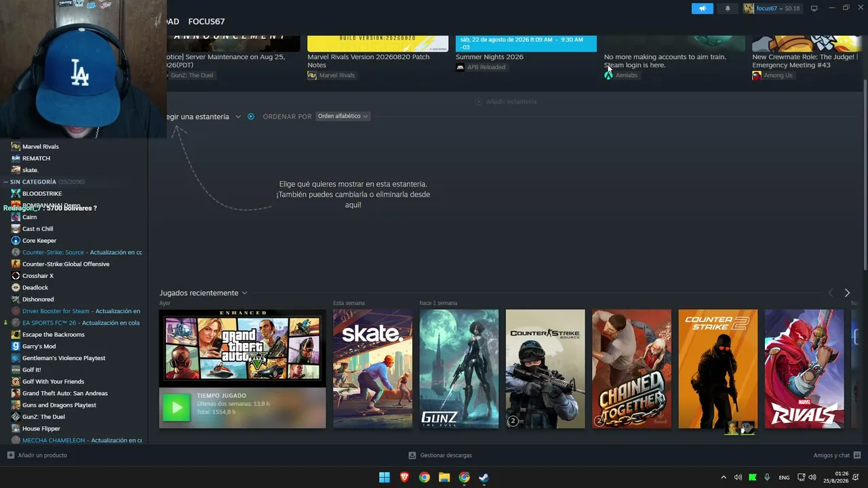This screenshot has height=488, width=868.
Task: Click the Counter-Strike:Global Offensive list icon
Action: click(x=16, y=264)
